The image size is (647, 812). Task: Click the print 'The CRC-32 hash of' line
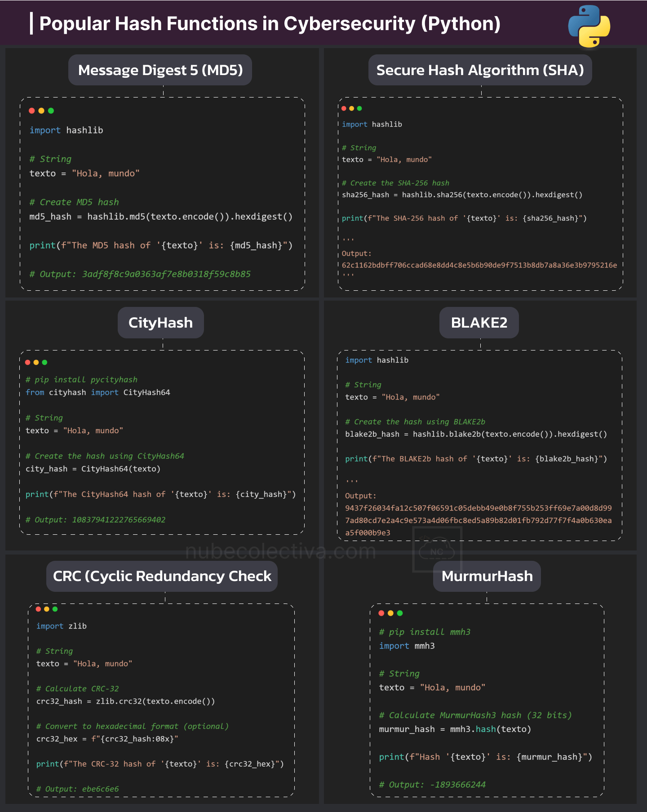[x=160, y=764]
